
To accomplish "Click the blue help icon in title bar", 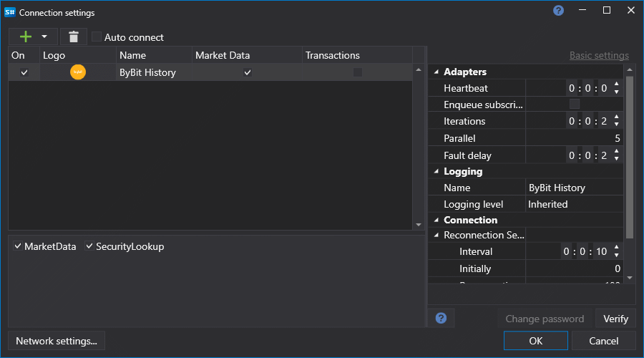I will tap(559, 11).
